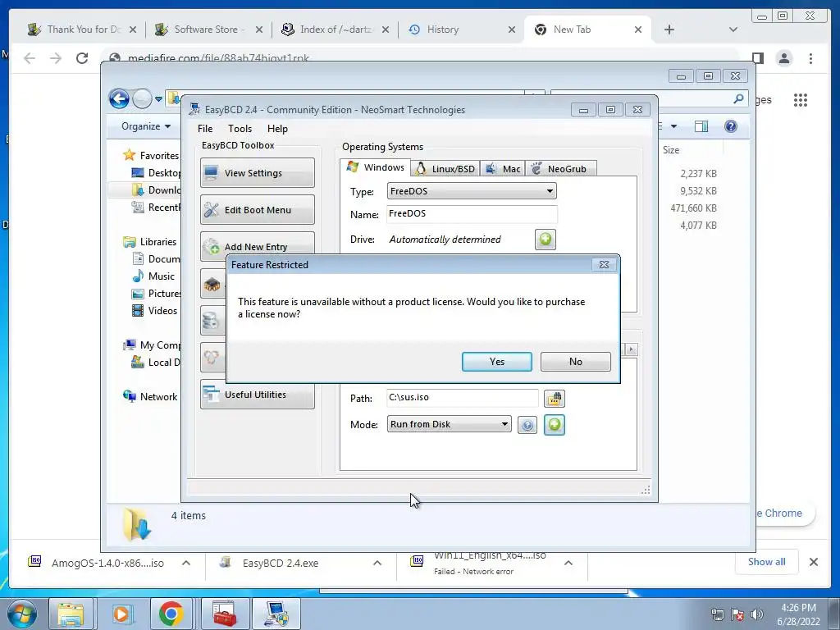840x630 pixels.
Task: Open Chrome from the taskbar
Action: point(171,614)
